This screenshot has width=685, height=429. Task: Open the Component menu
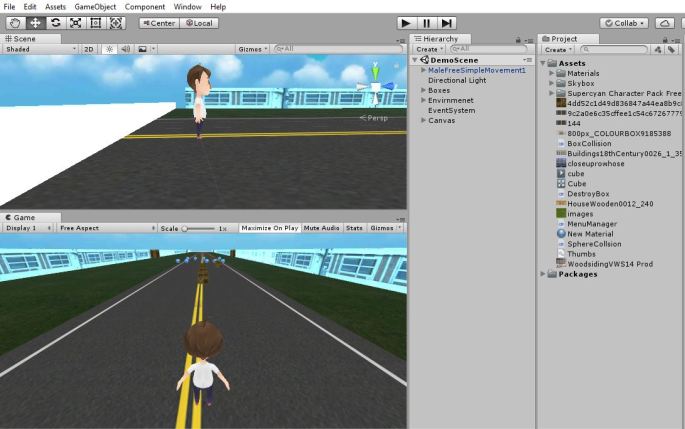[x=144, y=7]
